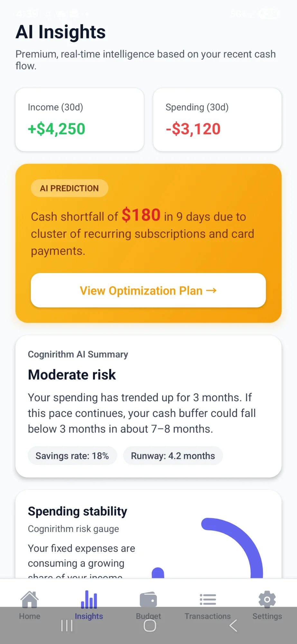Viewport: 297px width, 644px height.
Task: Open the Transactions list icon
Action: pos(208,598)
